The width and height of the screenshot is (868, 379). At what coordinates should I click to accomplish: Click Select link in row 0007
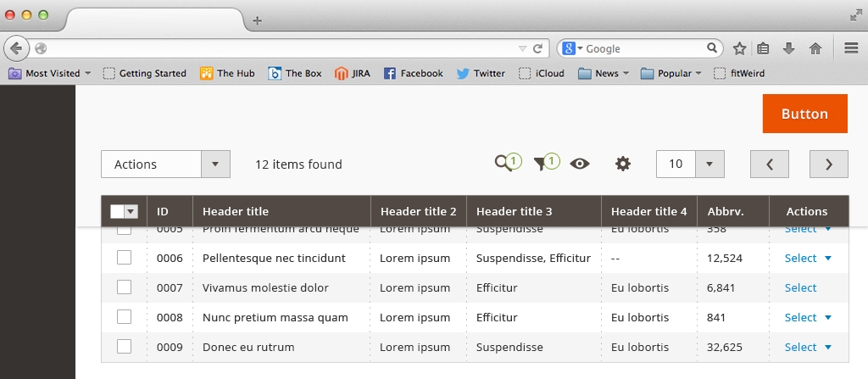800,287
